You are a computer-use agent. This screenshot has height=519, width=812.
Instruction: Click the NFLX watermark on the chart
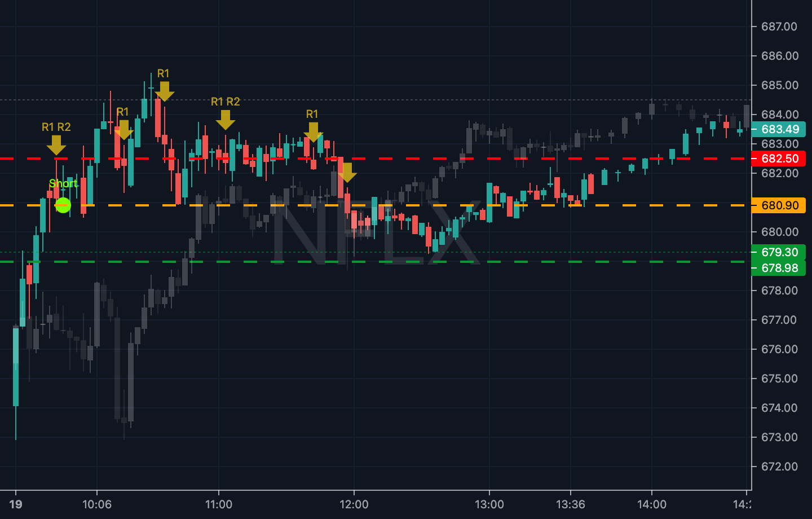pyautogui.click(x=375, y=231)
